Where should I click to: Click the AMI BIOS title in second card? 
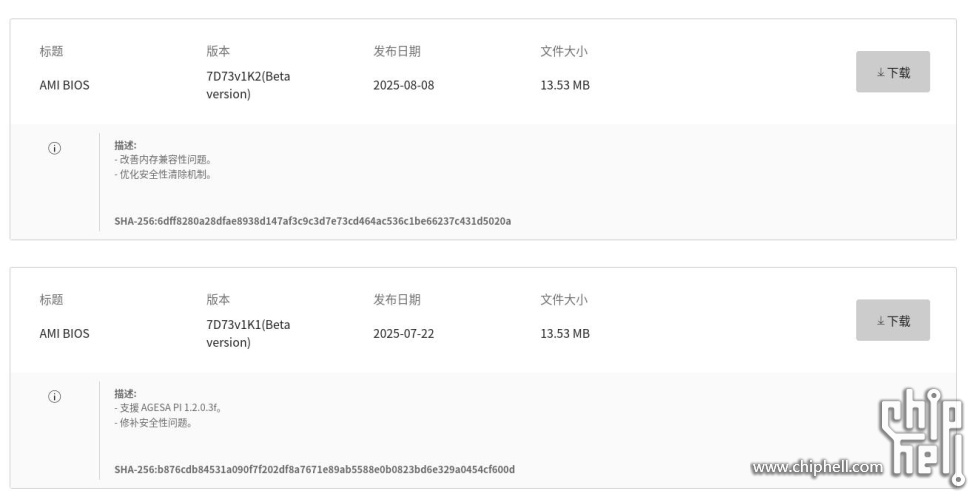[64, 333]
